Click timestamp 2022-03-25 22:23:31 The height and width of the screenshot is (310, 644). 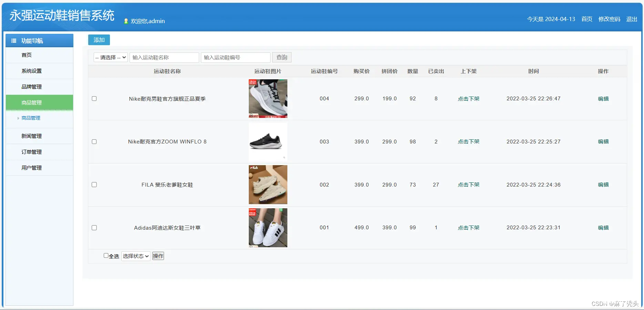(533, 228)
